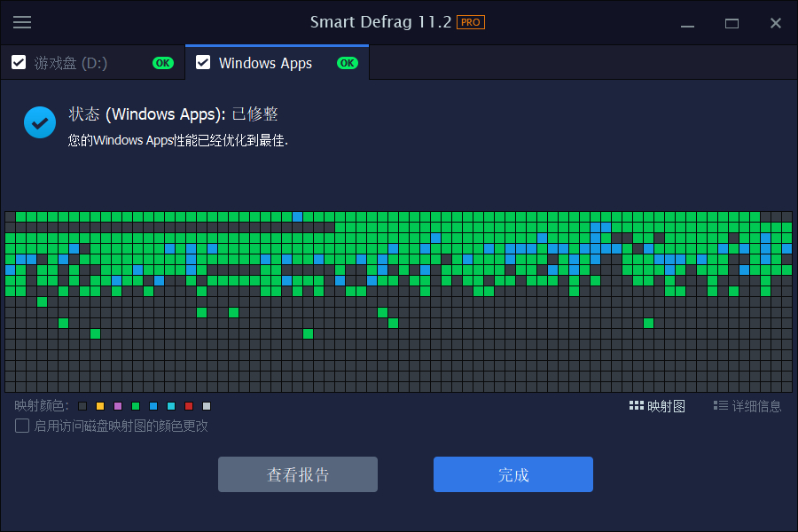Click the 映射颜色 label

tap(41, 406)
